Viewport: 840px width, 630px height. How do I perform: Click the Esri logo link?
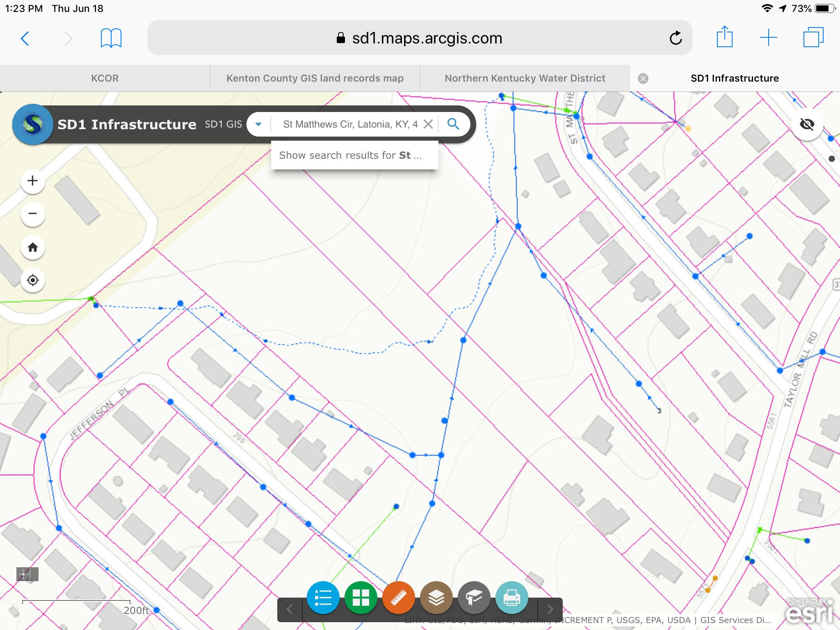pos(809,612)
